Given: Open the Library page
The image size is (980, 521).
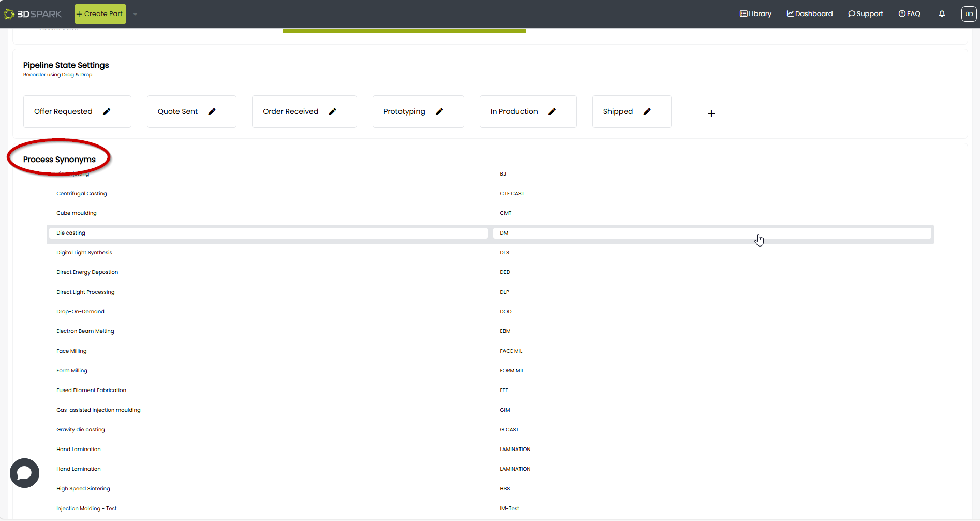Looking at the screenshot, I should point(755,14).
